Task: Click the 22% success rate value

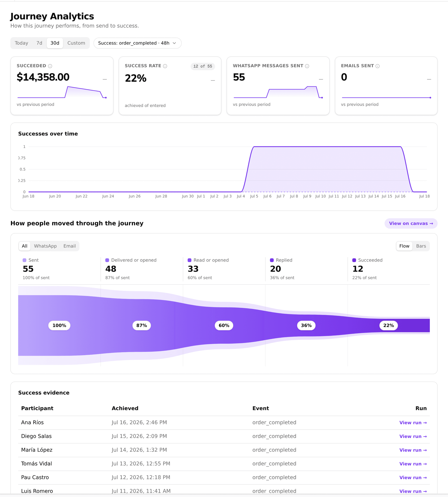Action: [136, 78]
